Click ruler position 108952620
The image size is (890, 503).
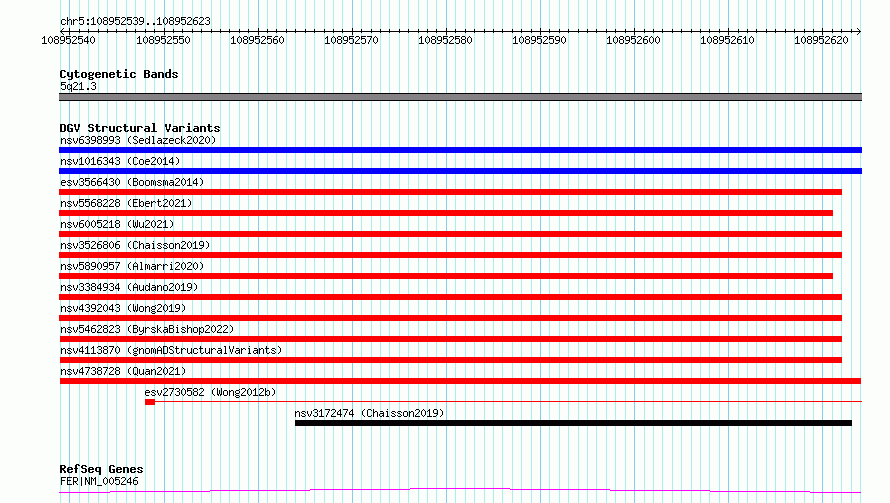click(x=821, y=40)
